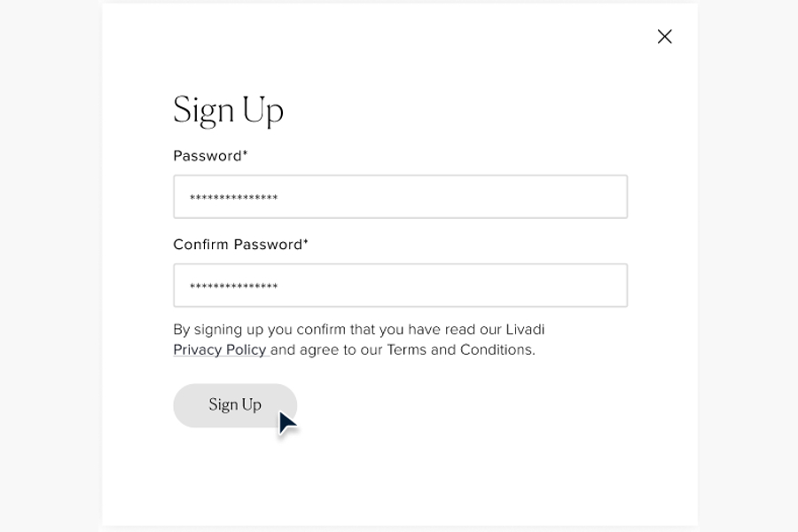Focus the Confirm Password input field
798x532 pixels.
coord(401,286)
